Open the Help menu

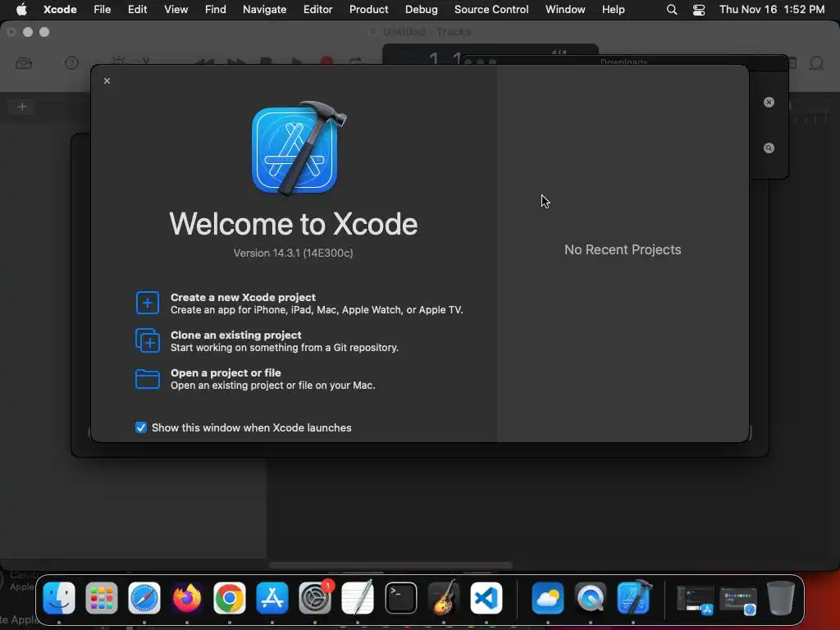[613, 9]
